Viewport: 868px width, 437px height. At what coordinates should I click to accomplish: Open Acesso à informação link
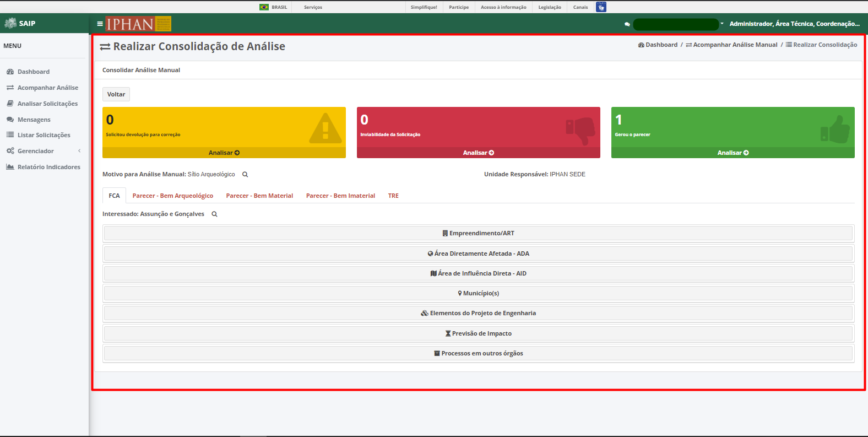503,7
